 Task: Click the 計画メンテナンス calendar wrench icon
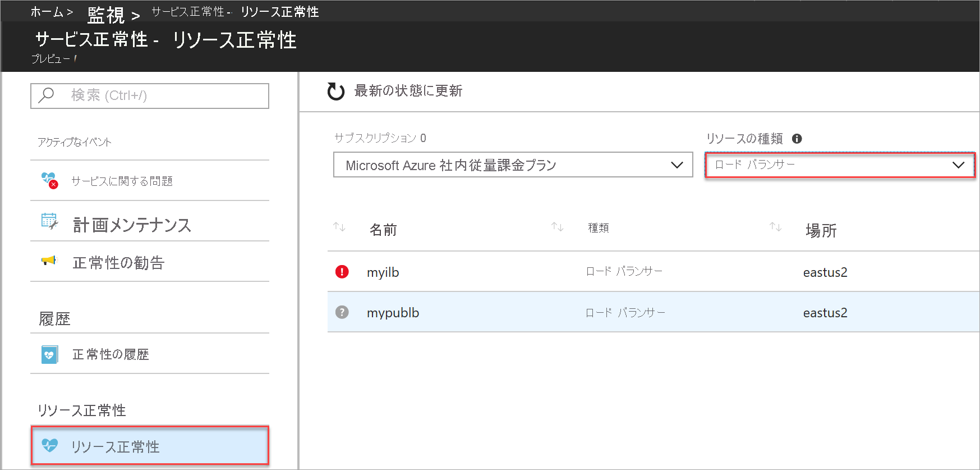(49, 221)
